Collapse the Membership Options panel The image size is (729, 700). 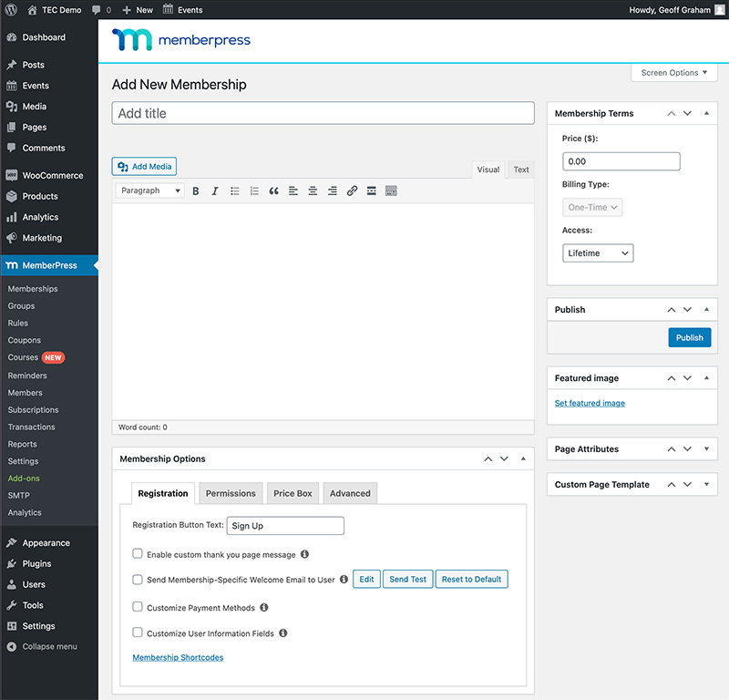click(x=523, y=458)
